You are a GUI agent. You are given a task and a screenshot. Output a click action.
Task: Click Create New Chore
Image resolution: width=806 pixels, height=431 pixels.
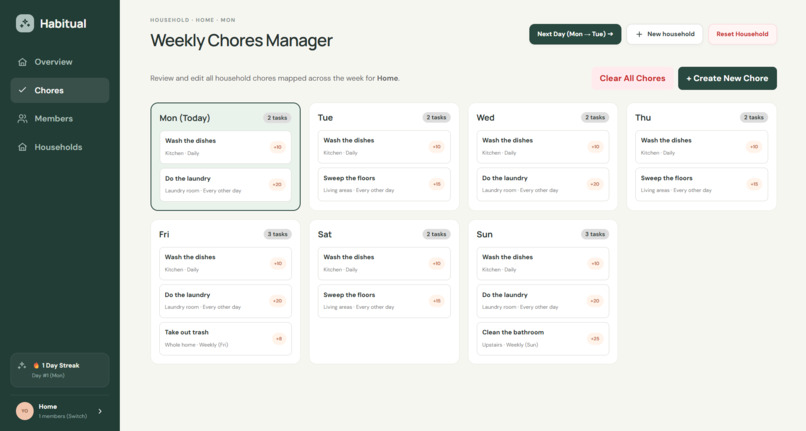point(727,78)
